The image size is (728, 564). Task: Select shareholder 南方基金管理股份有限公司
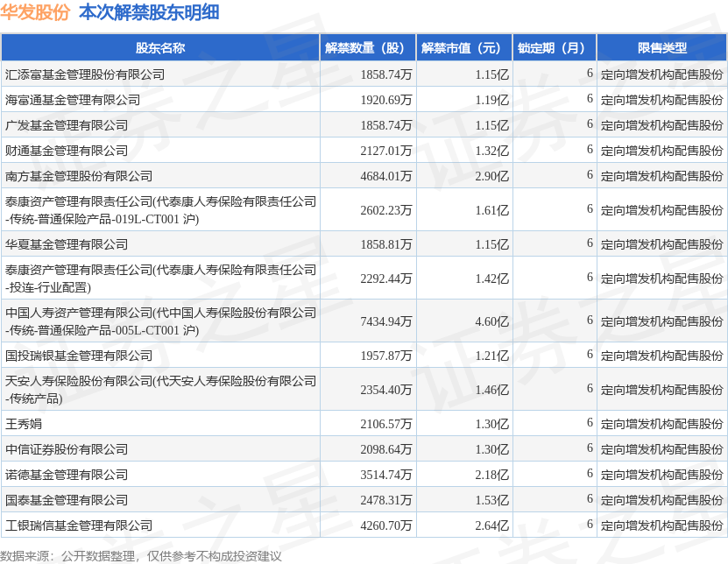79,176
